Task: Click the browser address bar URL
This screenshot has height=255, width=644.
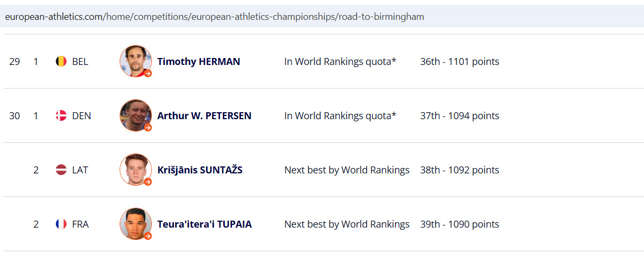Action: pyautogui.click(x=215, y=17)
